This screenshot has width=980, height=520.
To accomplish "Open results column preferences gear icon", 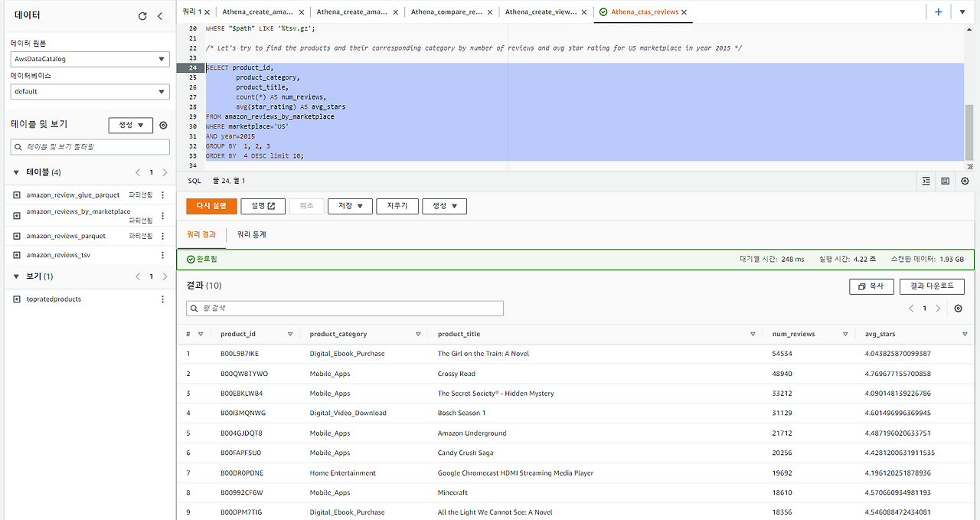I will click(958, 308).
